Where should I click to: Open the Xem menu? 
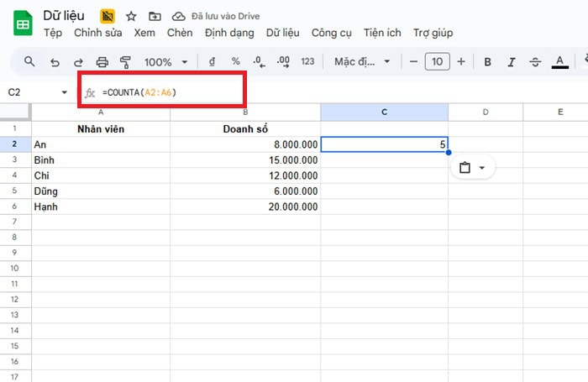144,33
